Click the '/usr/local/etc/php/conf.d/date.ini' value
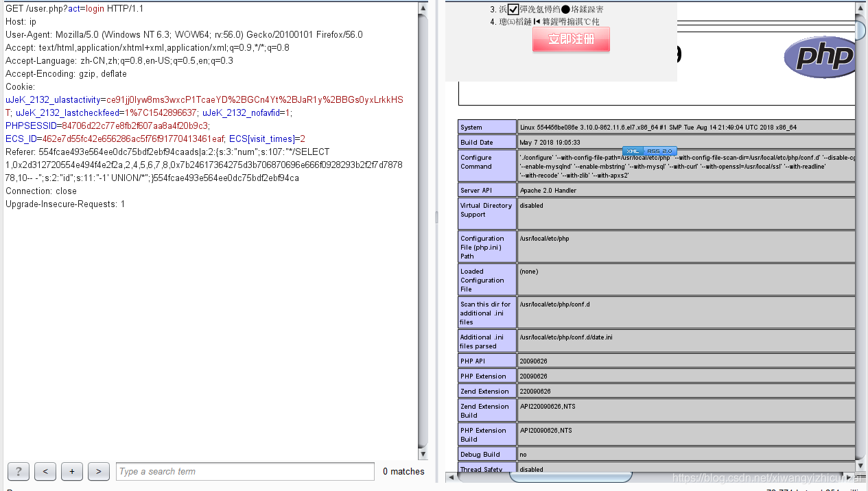The height and width of the screenshot is (491, 868). [567, 337]
